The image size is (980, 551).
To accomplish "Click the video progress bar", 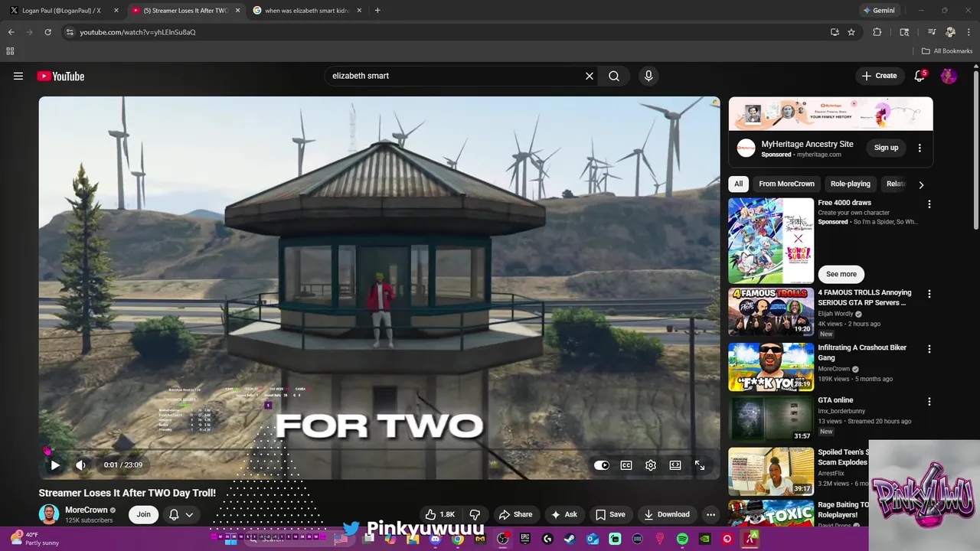I will coord(379,449).
